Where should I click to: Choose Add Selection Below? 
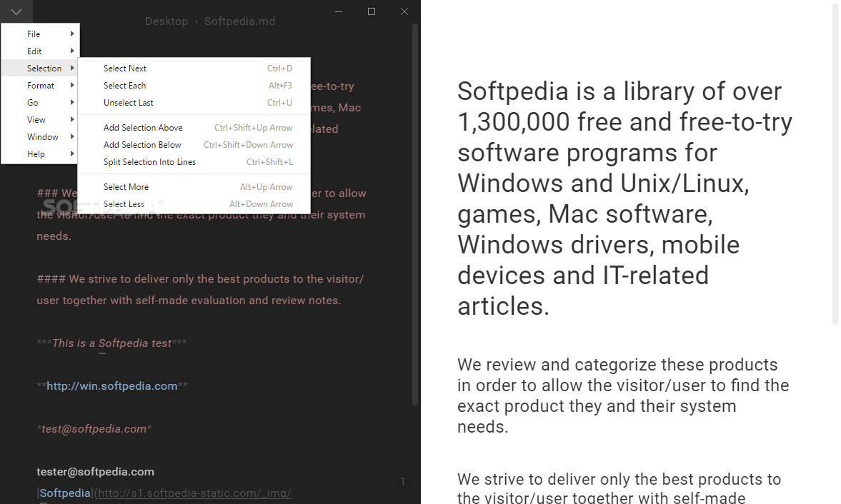(194, 145)
